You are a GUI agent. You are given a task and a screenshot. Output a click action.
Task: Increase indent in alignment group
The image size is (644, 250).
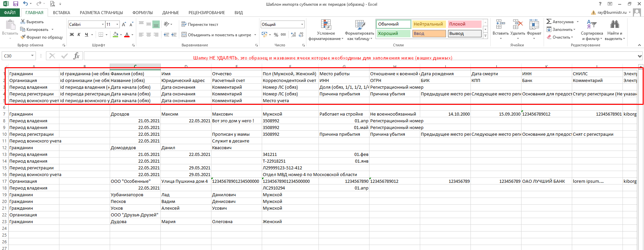tap(174, 35)
